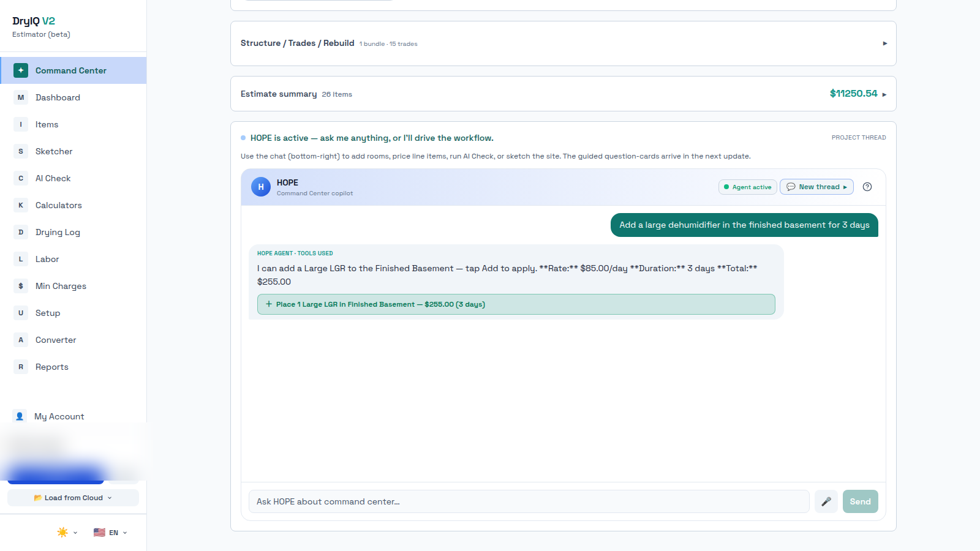Click the AI Check C letter icon
980x551 pixels.
pos(21,178)
